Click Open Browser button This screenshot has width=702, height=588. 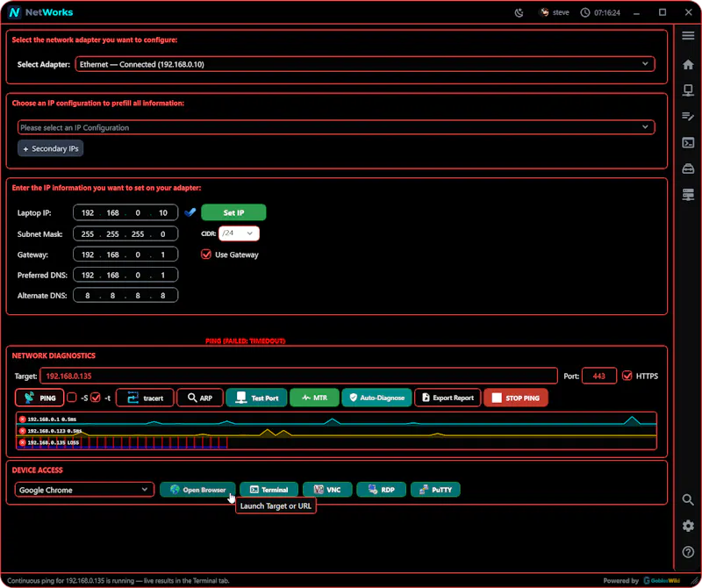pos(197,490)
